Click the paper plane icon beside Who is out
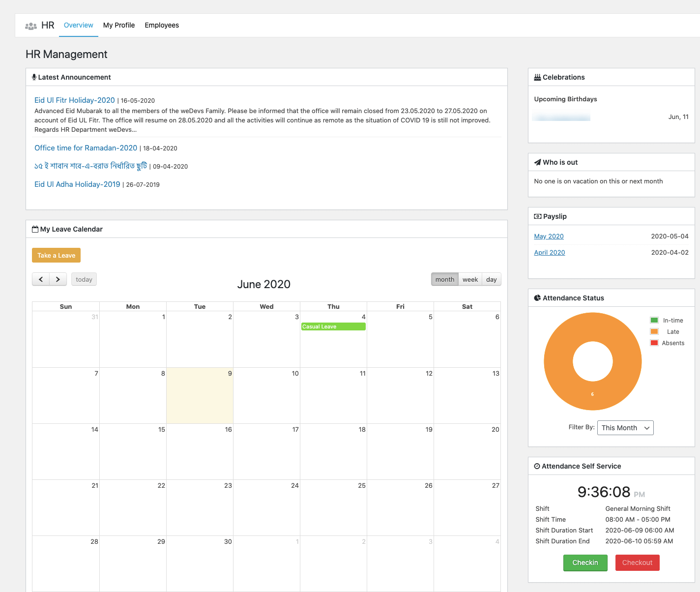The height and width of the screenshot is (592, 700). pos(537,162)
